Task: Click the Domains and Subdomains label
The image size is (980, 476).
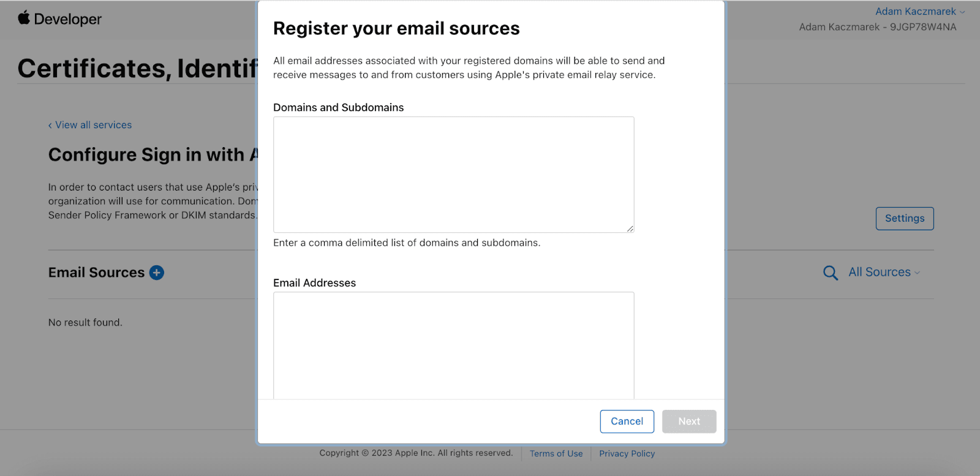Action: coord(338,107)
